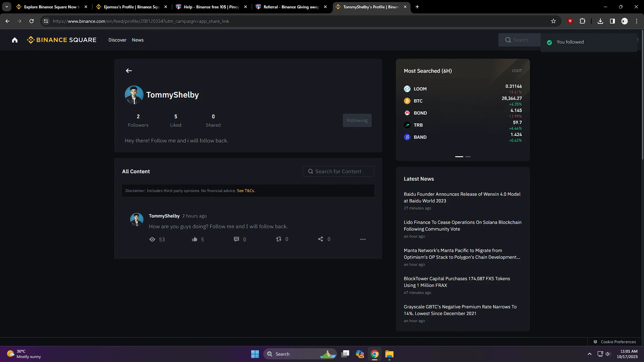This screenshot has height=362, width=644.
Task: Switch to Explore Binance Square tab
Action: pyautogui.click(x=52, y=7)
